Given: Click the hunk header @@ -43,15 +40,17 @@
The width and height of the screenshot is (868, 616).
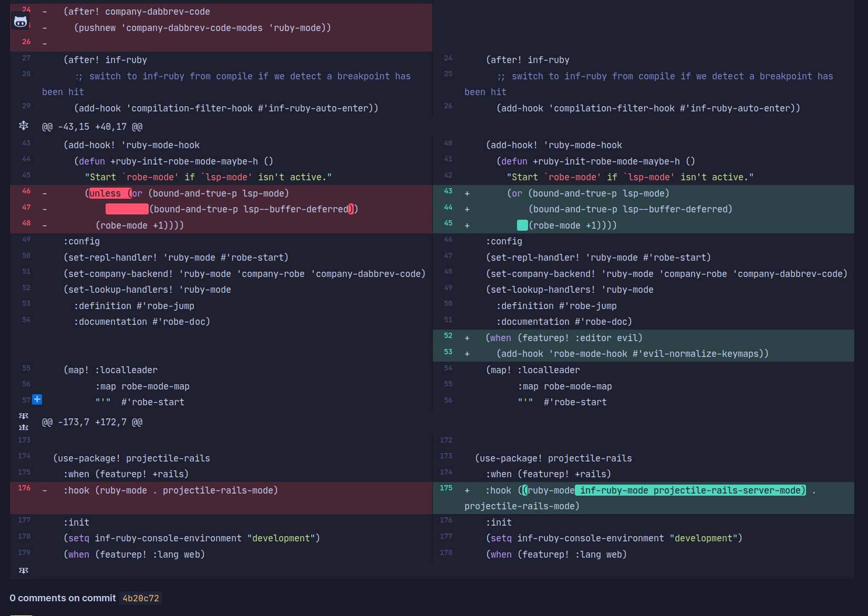Looking at the screenshot, I should 91,126.
